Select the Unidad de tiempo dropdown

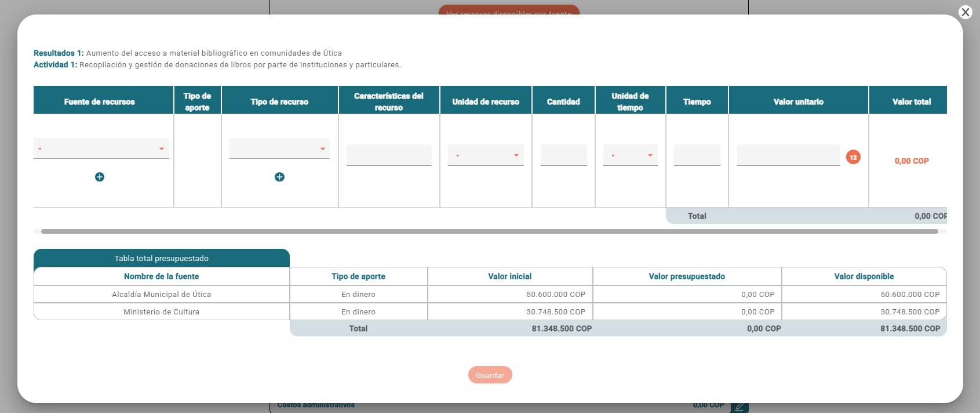click(x=630, y=155)
